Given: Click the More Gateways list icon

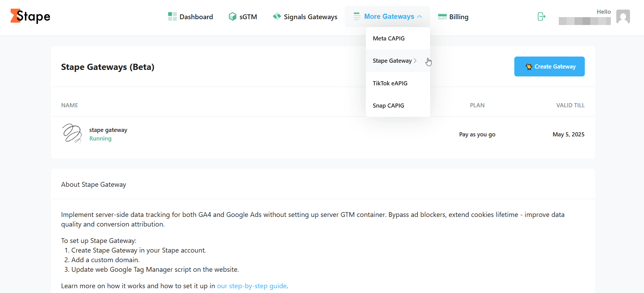Looking at the screenshot, I should click(357, 16).
